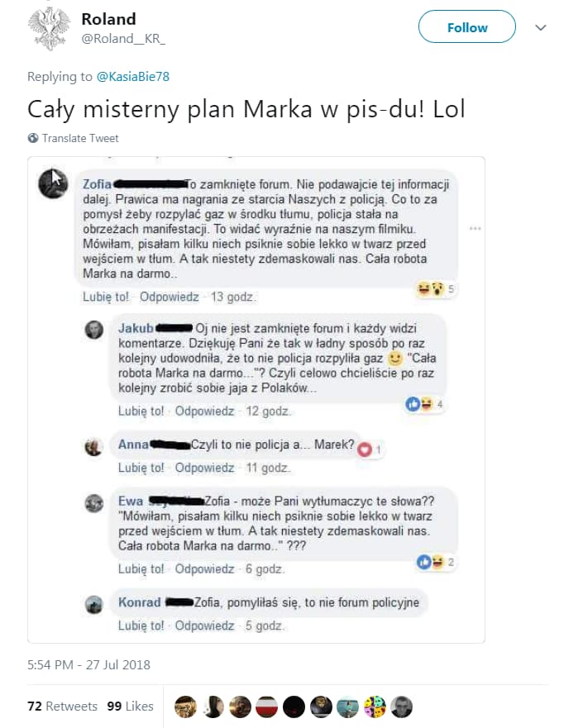Click Roland's eagle profile avatar

tap(50, 29)
